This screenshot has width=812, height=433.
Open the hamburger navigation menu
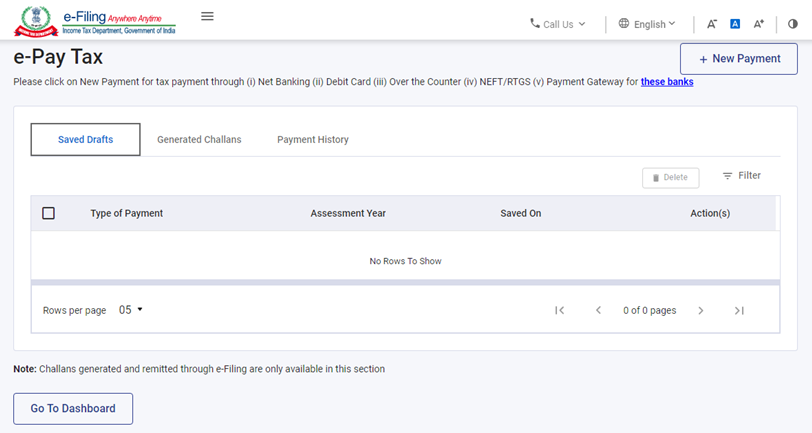tap(207, 16)
